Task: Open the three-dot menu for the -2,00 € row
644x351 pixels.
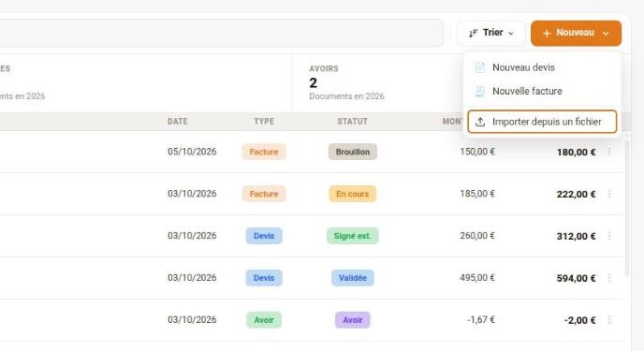Action: point(609,320)
